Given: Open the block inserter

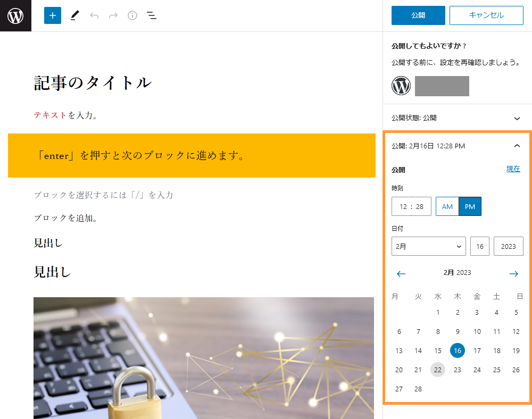Looking at the screenshot, I should coord(52,15).
